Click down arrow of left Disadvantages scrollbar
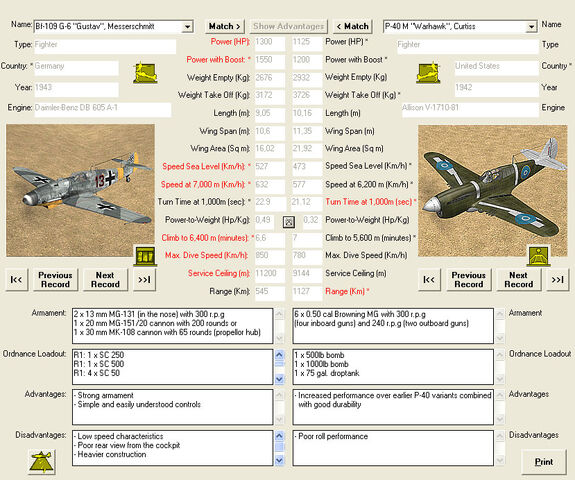The image size is (575, 480). point(279,460)
